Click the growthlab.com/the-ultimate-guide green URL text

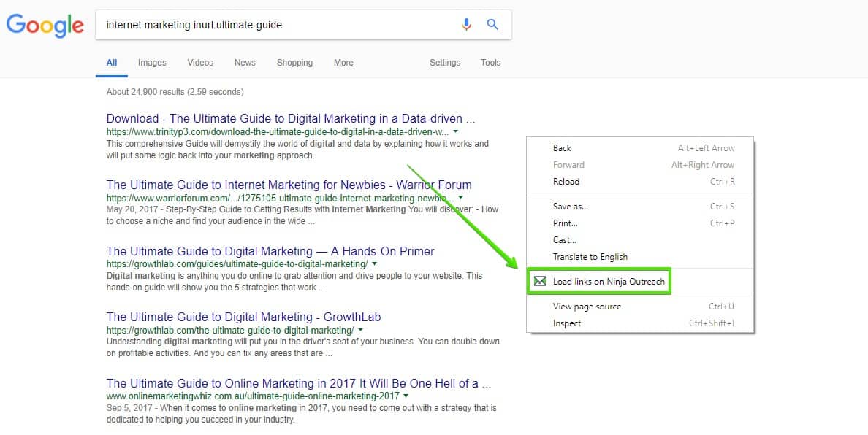[x=230, y=331]
